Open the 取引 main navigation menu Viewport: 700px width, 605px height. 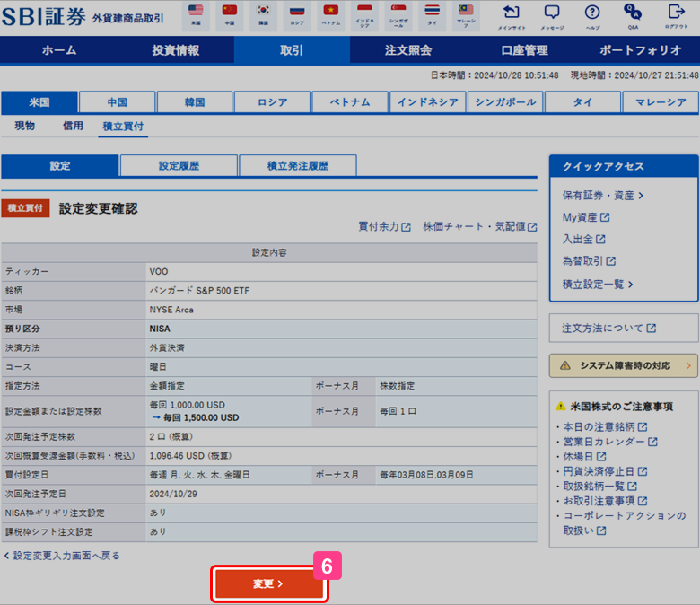[292, 50]
